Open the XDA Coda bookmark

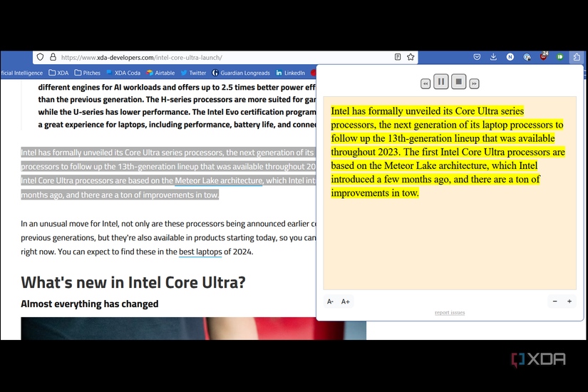pos(123,73)
